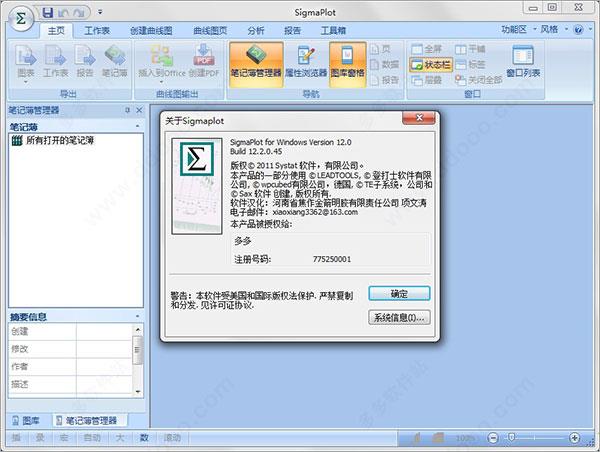Close the 关于Sigmaplot dialog
Image resolution: width=600 pixels, height=452 pixels.
tap(419, 118)
